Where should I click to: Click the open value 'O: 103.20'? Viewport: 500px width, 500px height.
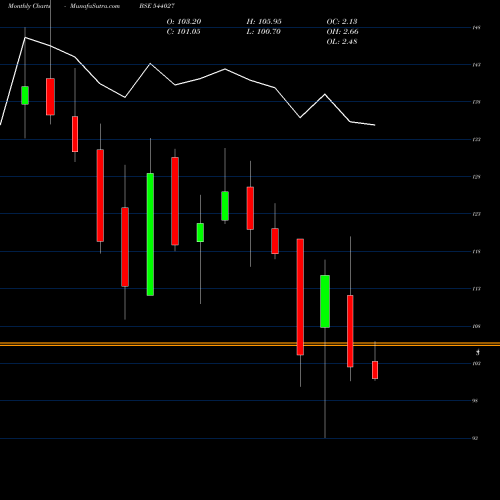[184, 21]
